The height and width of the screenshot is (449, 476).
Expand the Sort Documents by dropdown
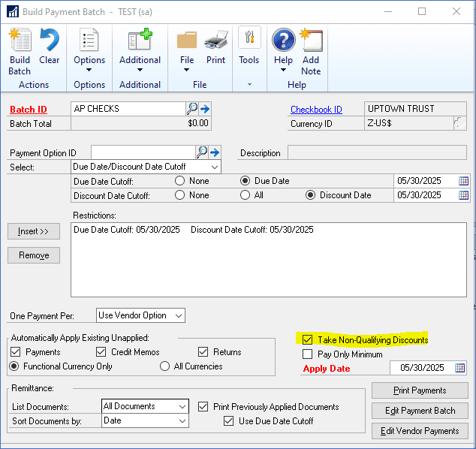tap(182, 421)
